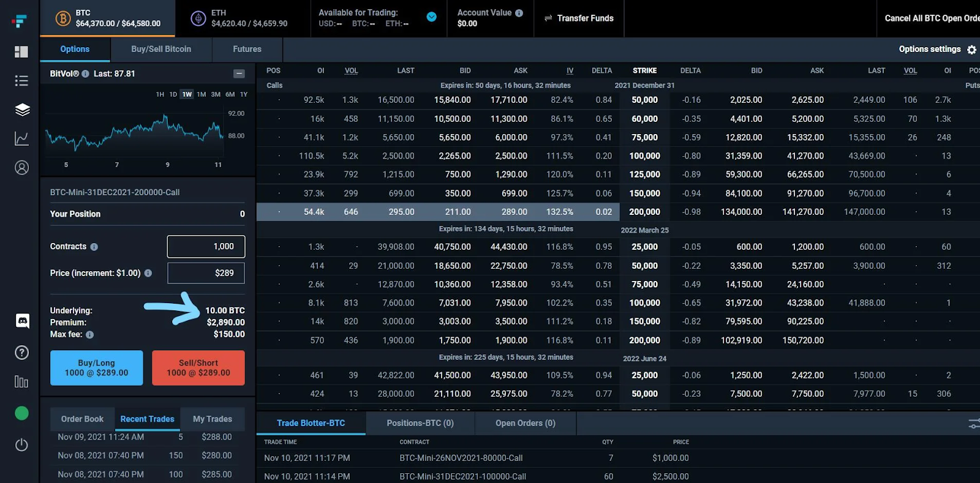
Task: Open the Discord chat icon
Action: coord(22,321)
